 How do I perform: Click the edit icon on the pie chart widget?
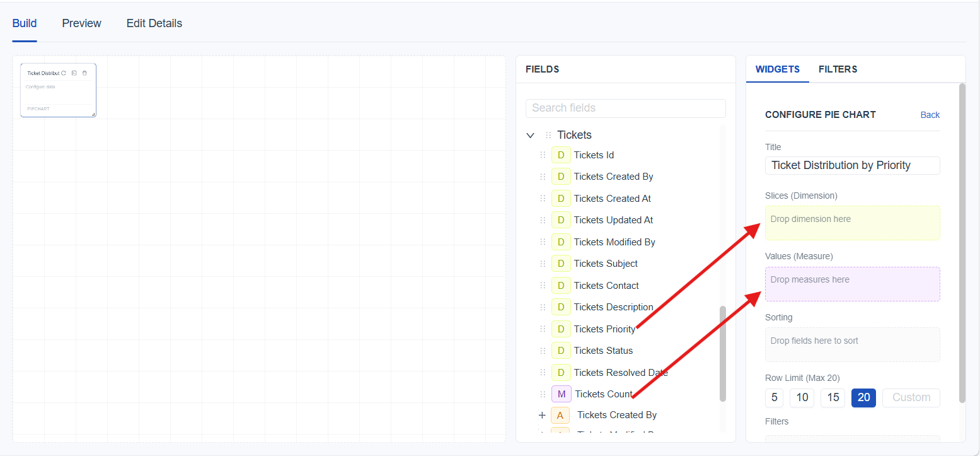[x=74, y=73]
